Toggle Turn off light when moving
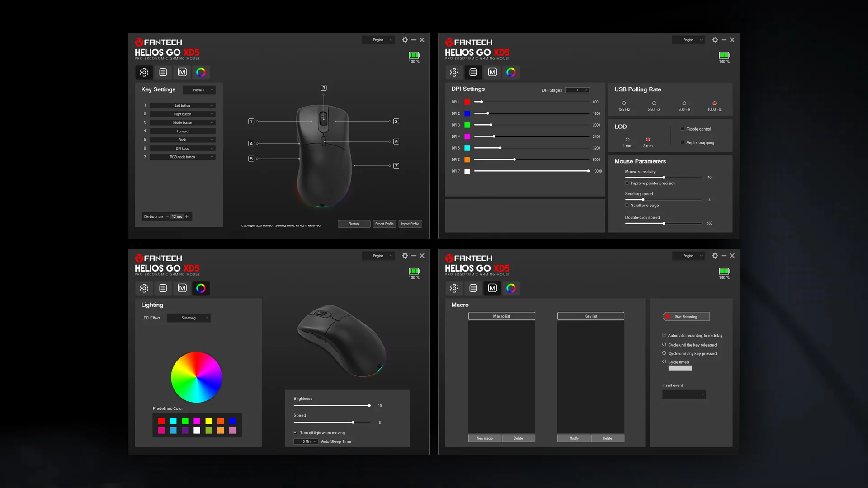This screenshot has height=488, width=868. 296,433
